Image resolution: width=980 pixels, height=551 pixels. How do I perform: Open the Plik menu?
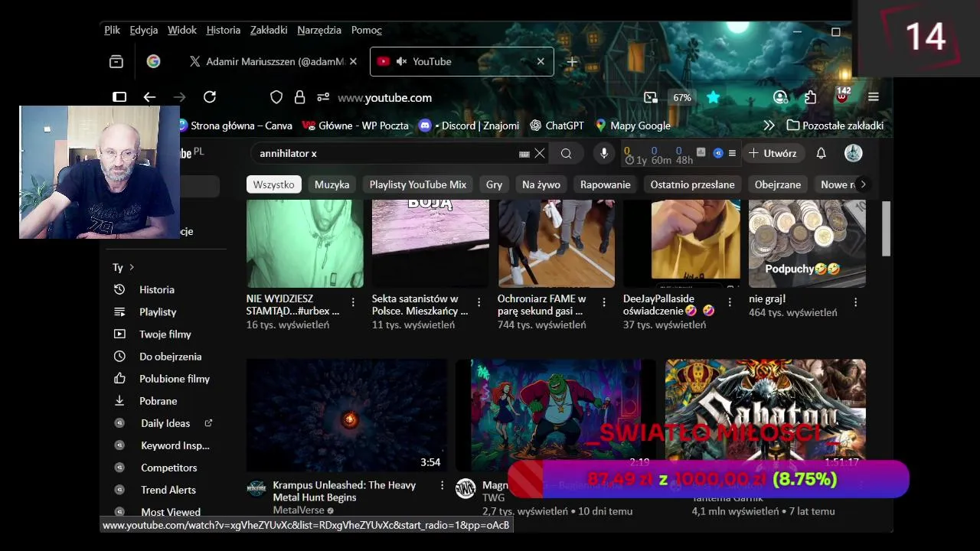coord(113,30)
